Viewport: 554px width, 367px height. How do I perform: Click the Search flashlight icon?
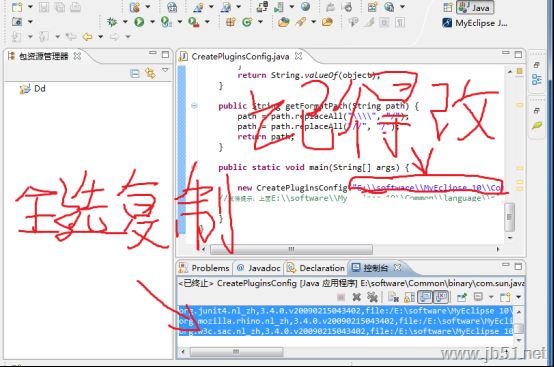(x=301, y=22)
